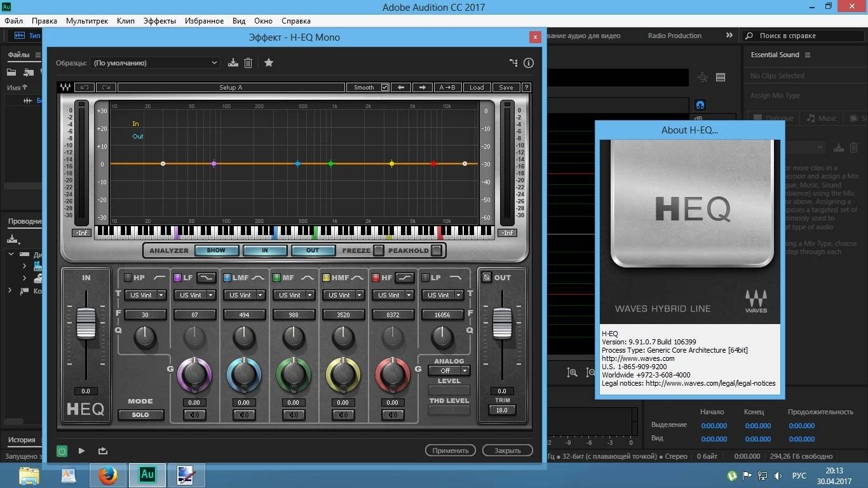Select the LF shelf filter shape icon

[x=207, y=278]
